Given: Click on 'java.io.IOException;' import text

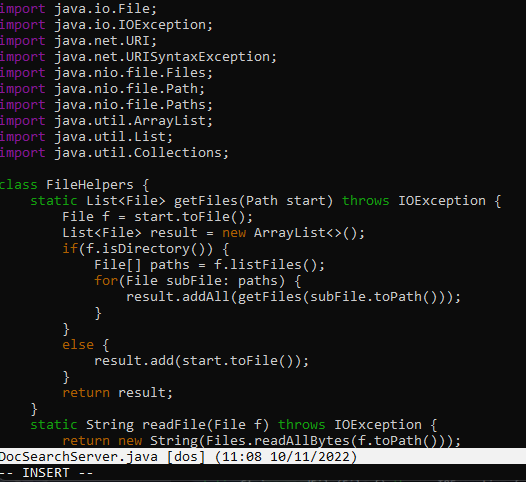Looking at the screenshot, I should 134,25.
